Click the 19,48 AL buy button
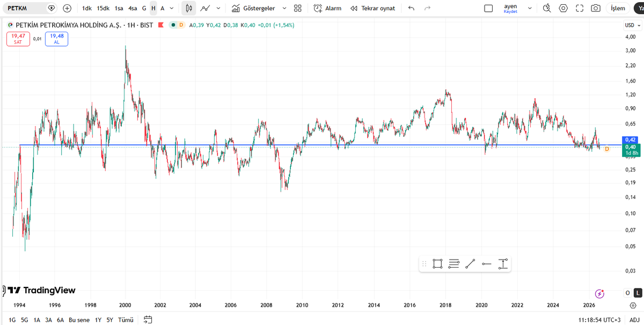The height and width of the screenshot is (325, 644). [56, 39]
